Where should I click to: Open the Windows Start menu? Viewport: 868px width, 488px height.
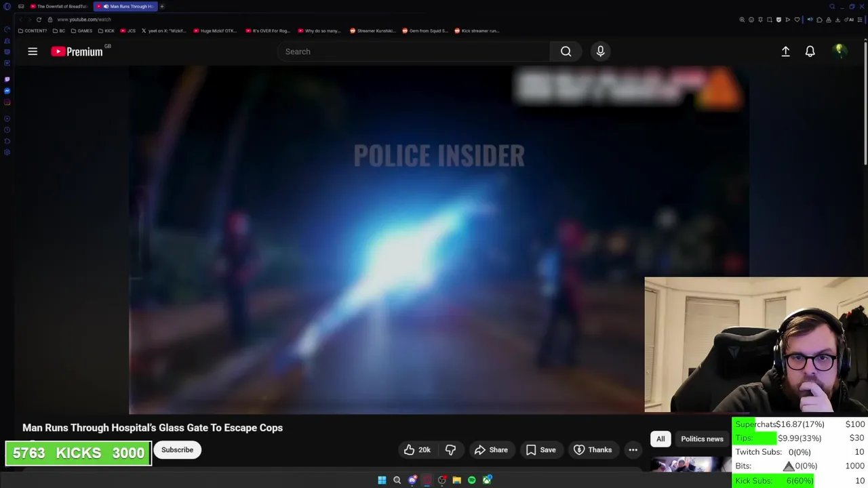382,480
